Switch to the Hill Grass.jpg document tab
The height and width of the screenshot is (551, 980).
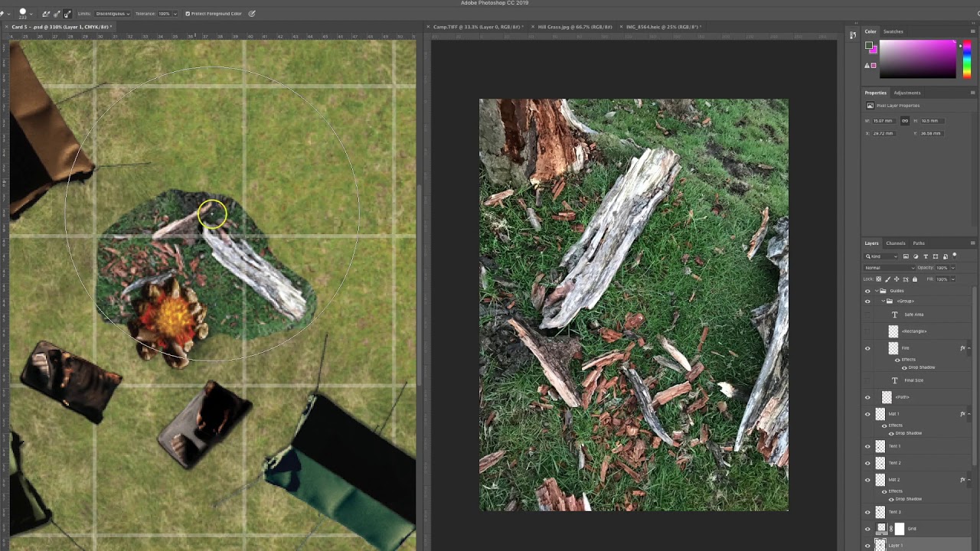575,27
